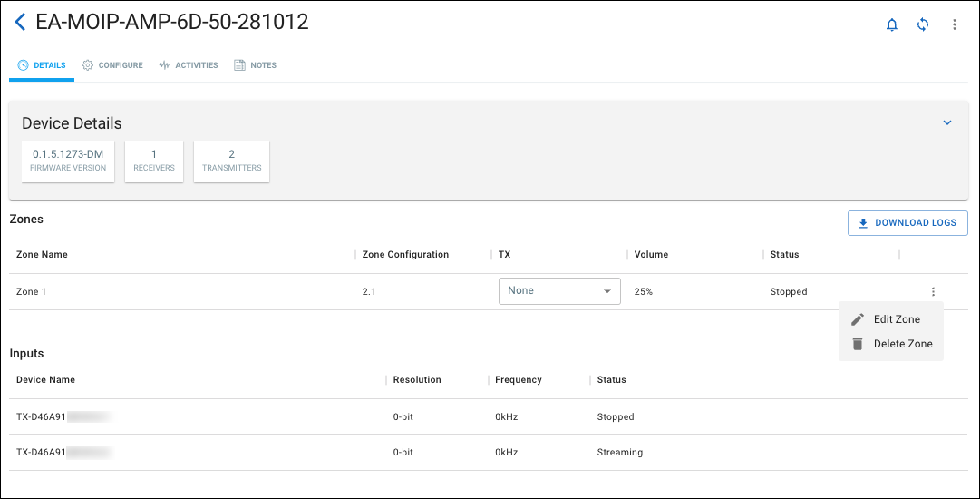Screen dimensions: 980x499
Task: Go to the Notes tab
Action: point(256,65)
